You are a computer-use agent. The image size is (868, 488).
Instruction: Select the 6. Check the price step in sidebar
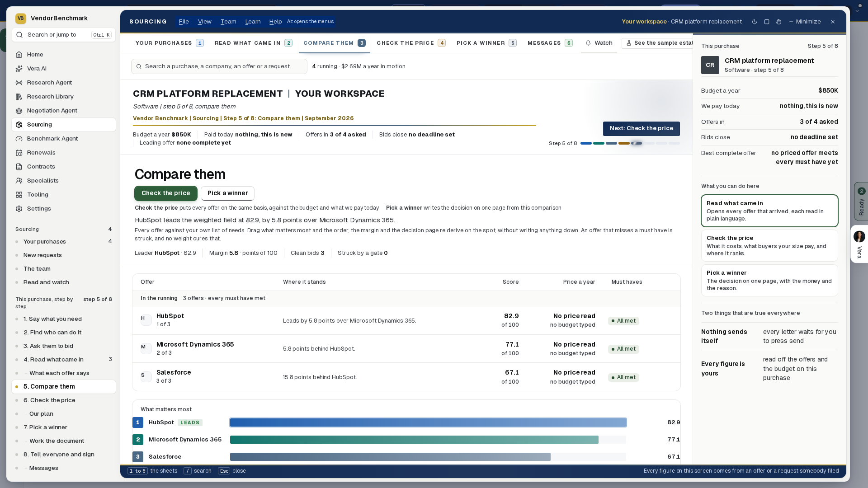[63, 400]
